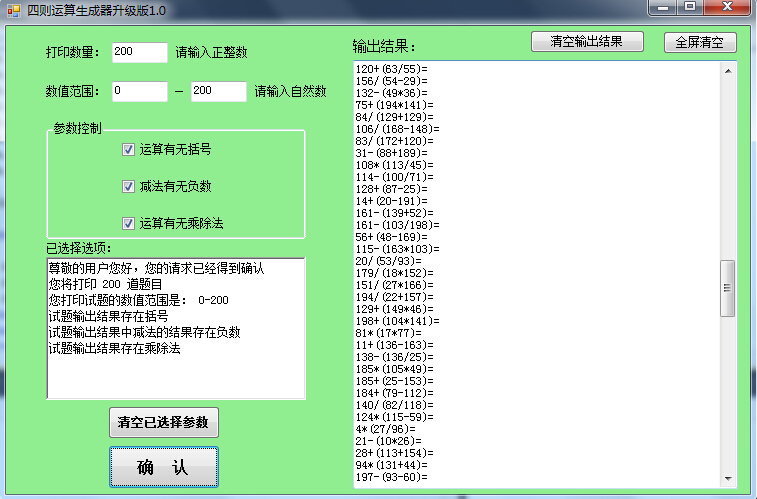Select the output line 156/(54-29)=
The height and width of the screenshot is (499, 757).
[392, 81]
